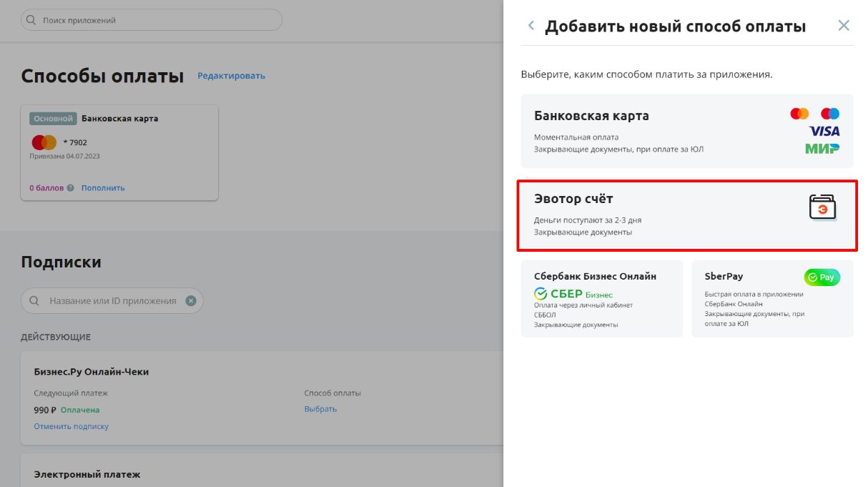Close the add payment method panel

(x=844, y=26)
